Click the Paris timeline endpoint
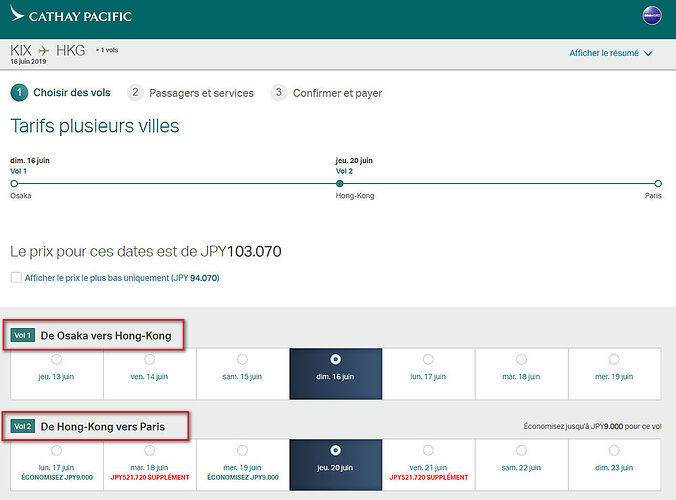This screenshot has height=500, width=676. click(x=658, y=184)
